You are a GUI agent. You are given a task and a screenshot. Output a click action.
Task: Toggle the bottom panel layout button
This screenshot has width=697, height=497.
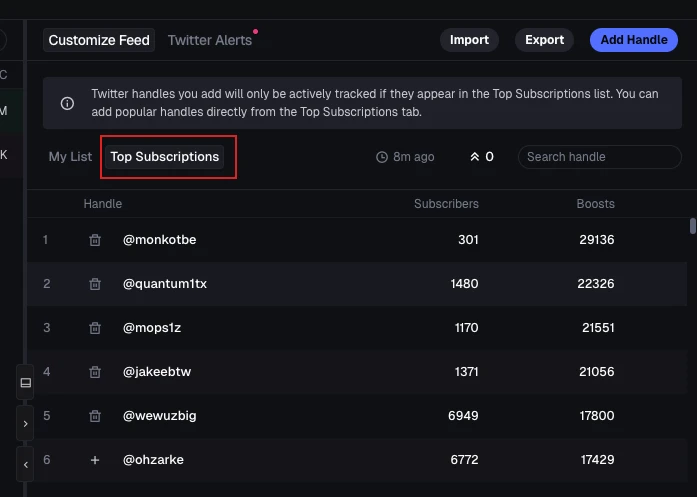(26, 383)
